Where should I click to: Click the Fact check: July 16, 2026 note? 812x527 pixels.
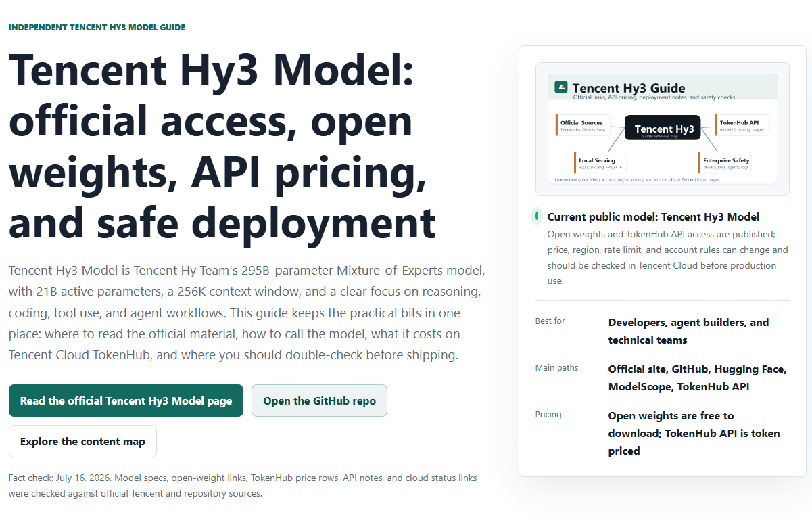(x=243, y=486)
